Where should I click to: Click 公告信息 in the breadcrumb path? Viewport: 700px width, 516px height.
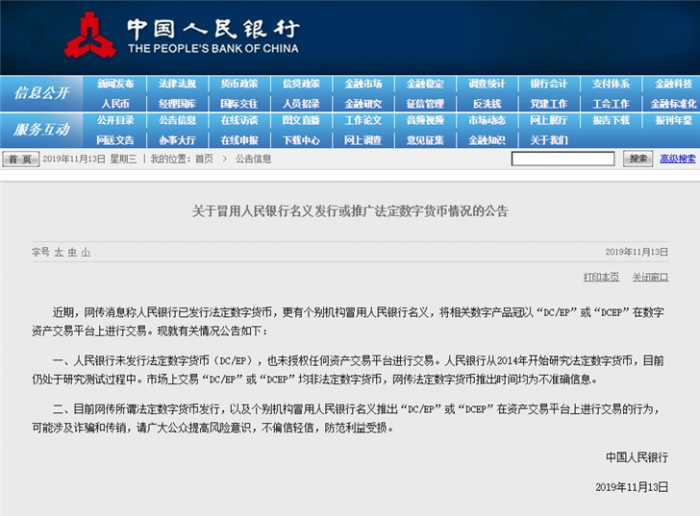(x=253, y=159)
